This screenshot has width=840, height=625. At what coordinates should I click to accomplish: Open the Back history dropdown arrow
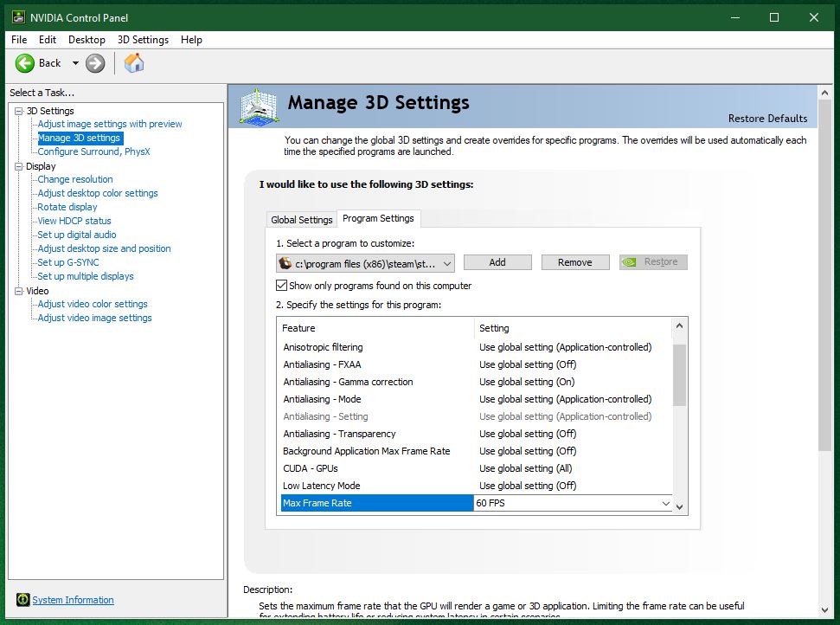75,63
